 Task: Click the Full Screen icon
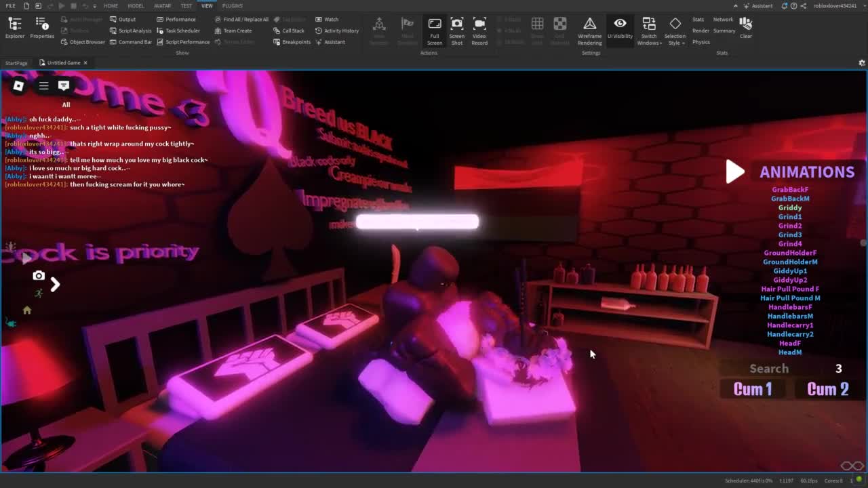pos(435,30)
